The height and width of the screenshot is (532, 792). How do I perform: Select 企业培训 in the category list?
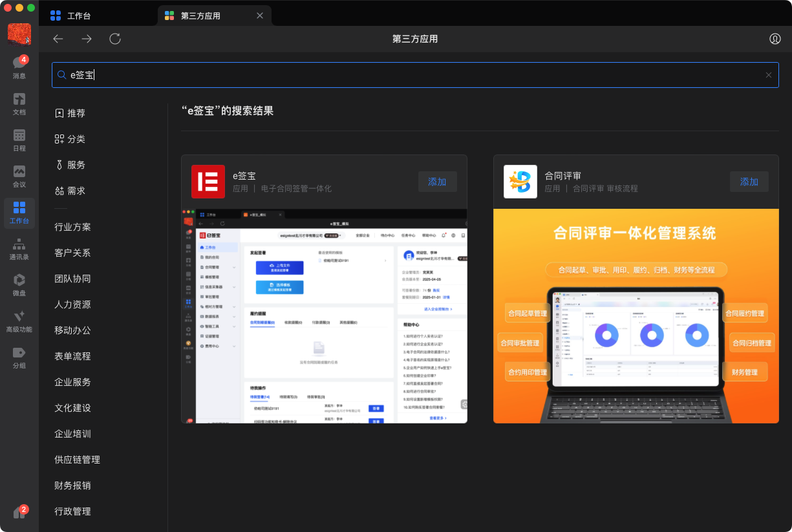pyautogui.click(x=72, y=434)
